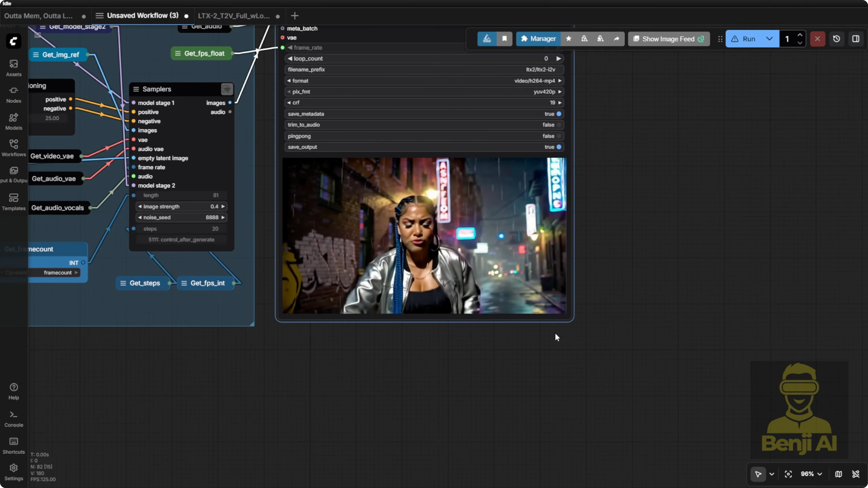Toggle the right side panel icon
The image size is (868, 488).
(855, 39)
